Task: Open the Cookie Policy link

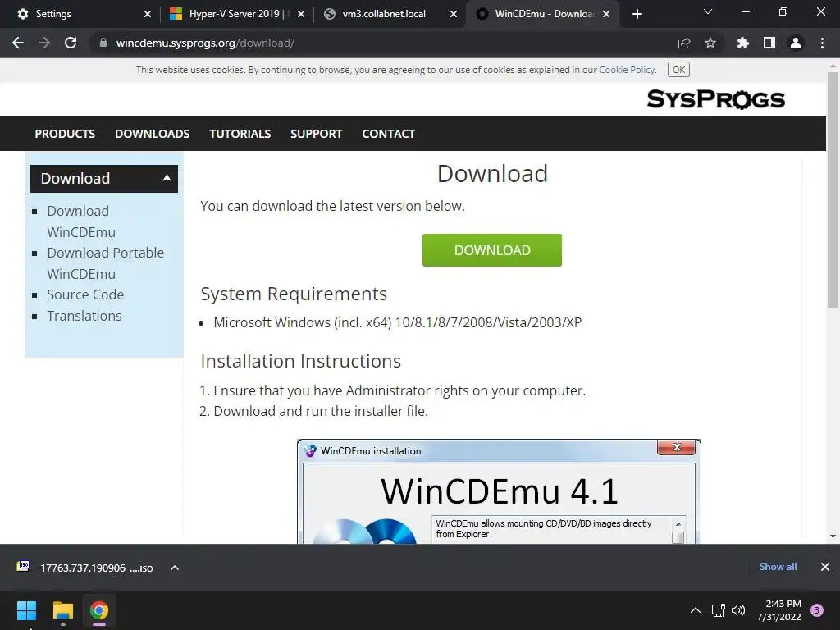Action: point(627,70)
